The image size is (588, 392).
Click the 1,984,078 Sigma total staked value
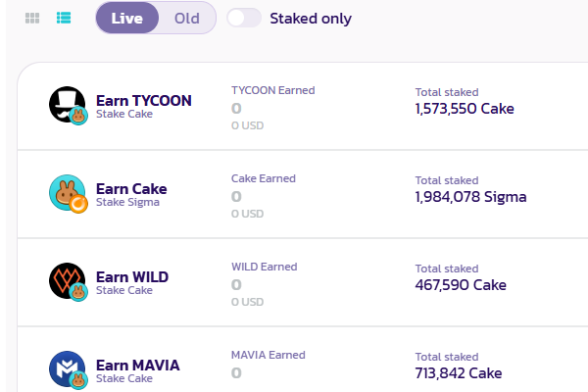pyautogui.click(x=470, y=197)
